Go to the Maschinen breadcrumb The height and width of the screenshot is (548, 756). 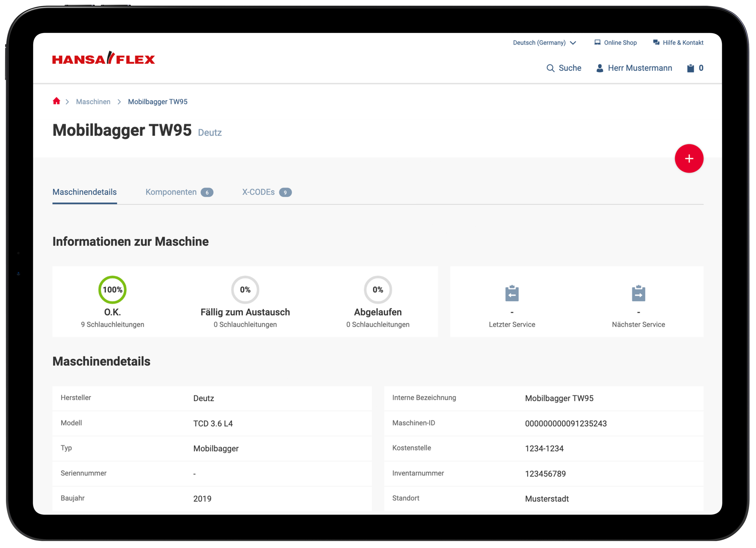(x=93, y=102)
